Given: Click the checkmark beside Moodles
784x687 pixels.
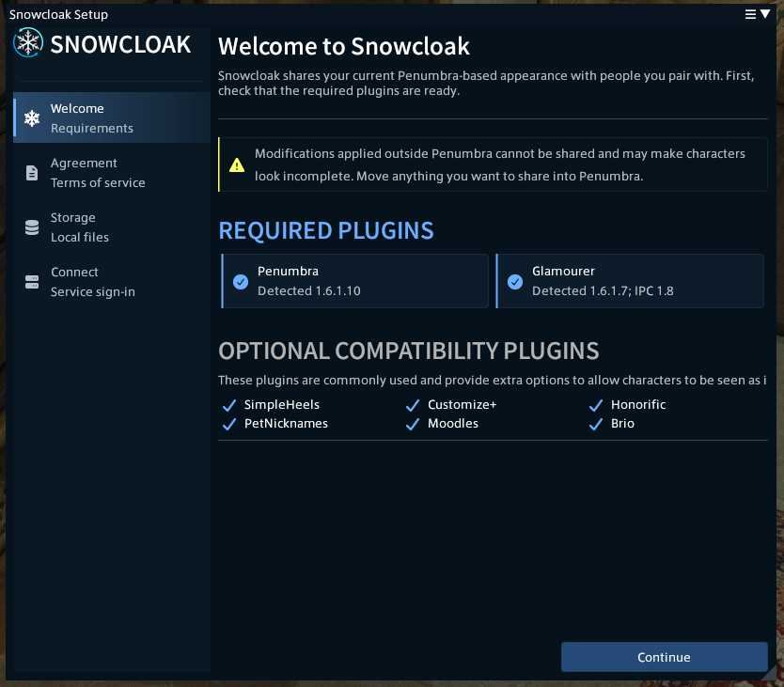Looking at the screenshot, I should 413,424.
